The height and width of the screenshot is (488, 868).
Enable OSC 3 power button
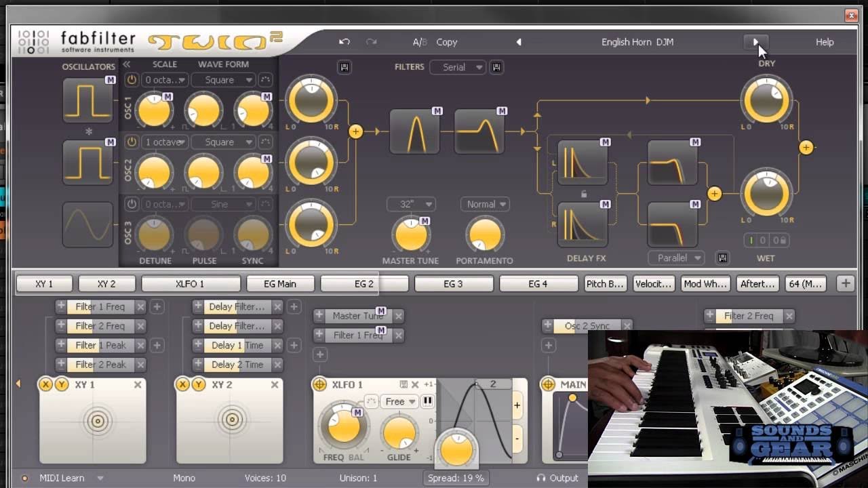pos(132,204)
